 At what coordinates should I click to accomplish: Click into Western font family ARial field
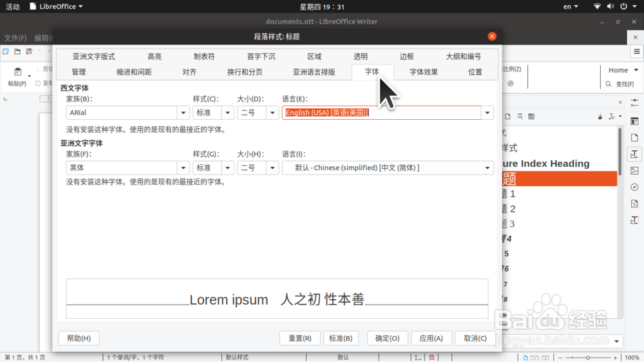pos(122,113)
